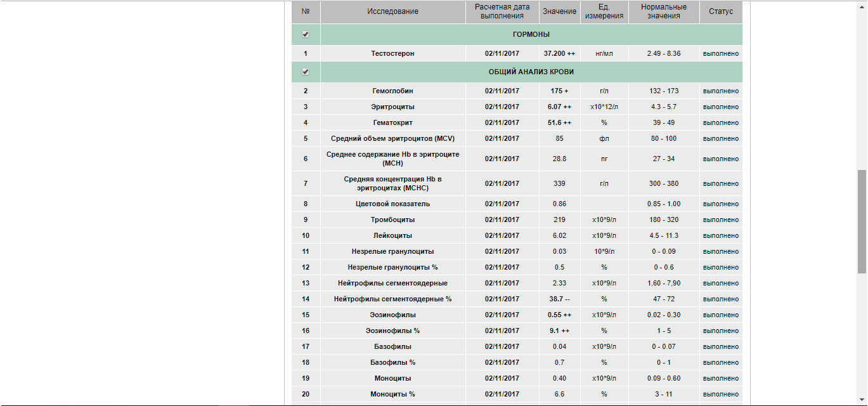This screenshot has width=868, height=406.
Task: Click the Статус column header
Action: [x=720, y=11]
